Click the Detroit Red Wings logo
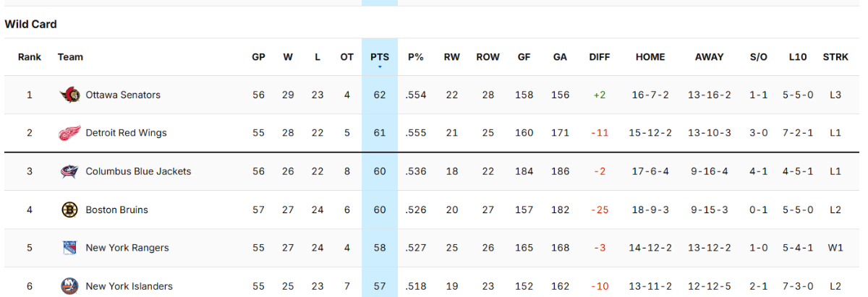The image size is (868, 297). pyautogui.click(x=69, y=133)
